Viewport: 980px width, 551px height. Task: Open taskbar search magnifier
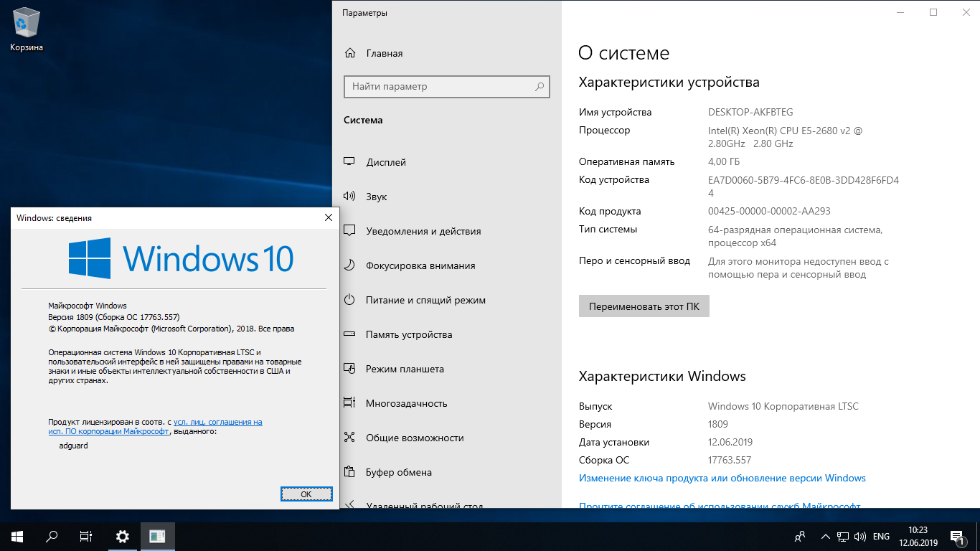click(x=52, y=537)
